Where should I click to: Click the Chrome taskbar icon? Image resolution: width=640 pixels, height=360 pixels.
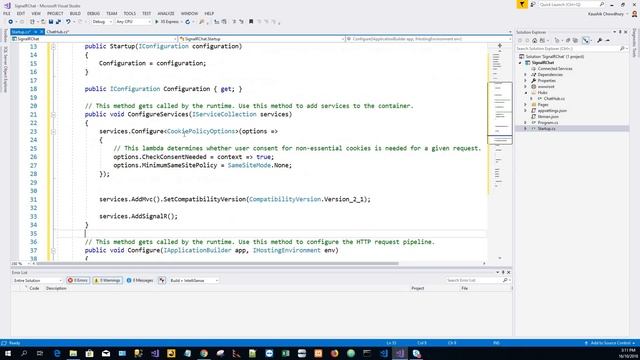[204, 353]
